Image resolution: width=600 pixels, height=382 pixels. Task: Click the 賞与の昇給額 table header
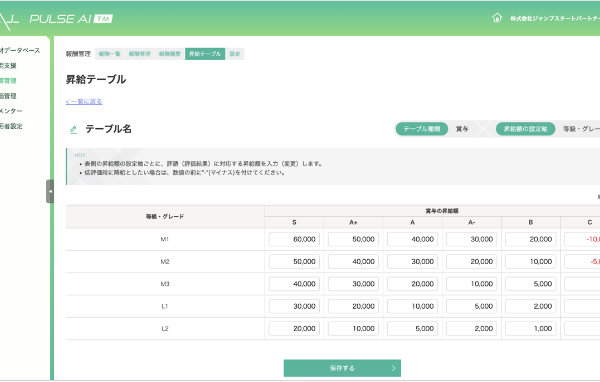click(x=442, y=211)
